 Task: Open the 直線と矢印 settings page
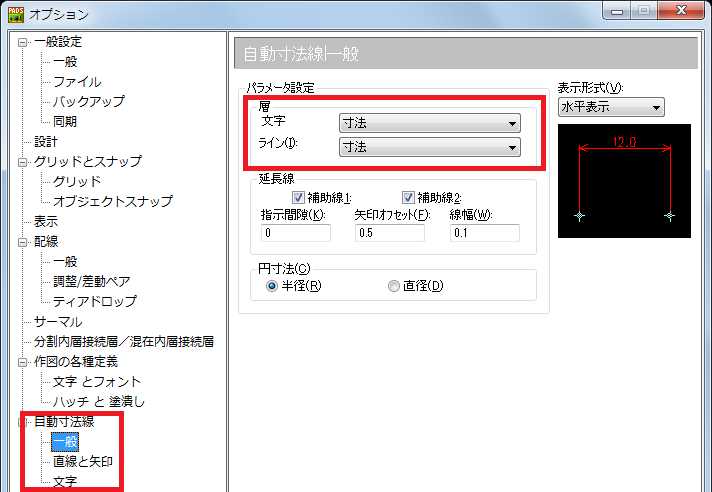pos(83,462)
